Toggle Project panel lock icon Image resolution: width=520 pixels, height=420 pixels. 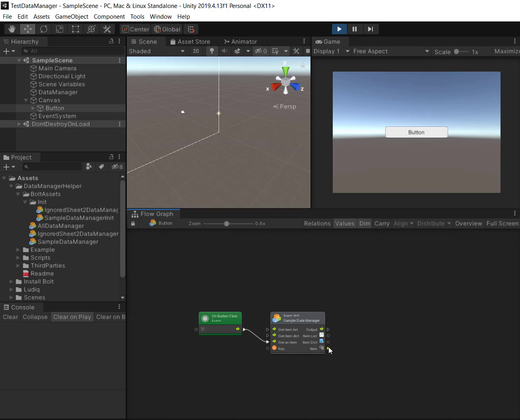[111, 157]
